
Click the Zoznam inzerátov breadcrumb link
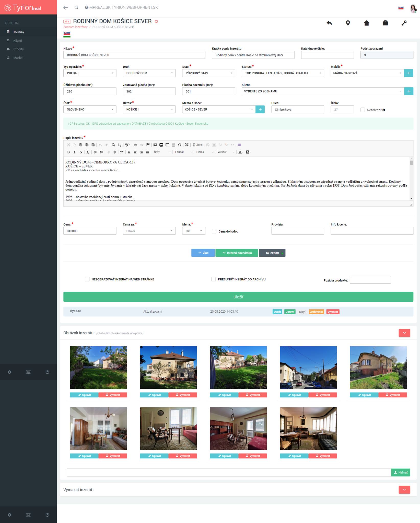point(75,27)
